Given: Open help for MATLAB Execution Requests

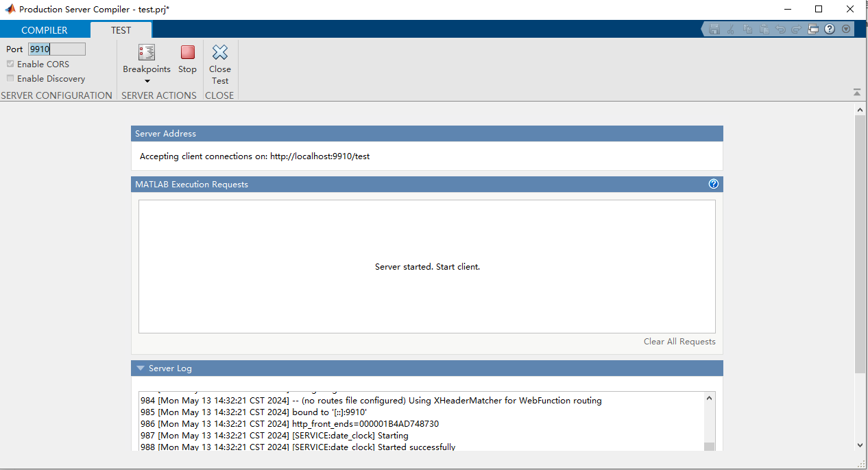Looking at the screenshot, I should click(714, 184).
